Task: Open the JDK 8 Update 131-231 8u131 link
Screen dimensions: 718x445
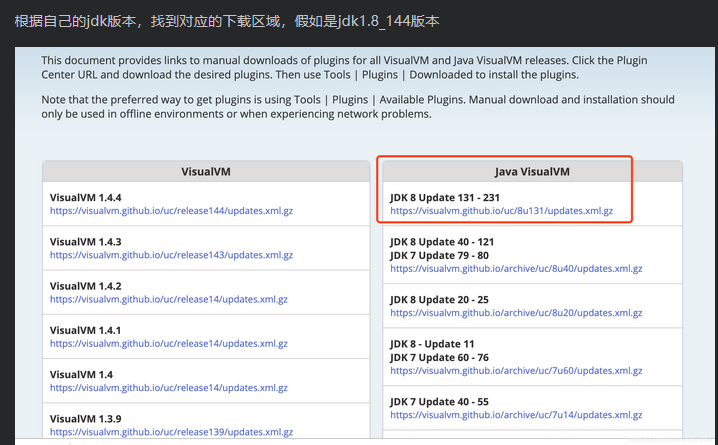Action: point(501,211)
